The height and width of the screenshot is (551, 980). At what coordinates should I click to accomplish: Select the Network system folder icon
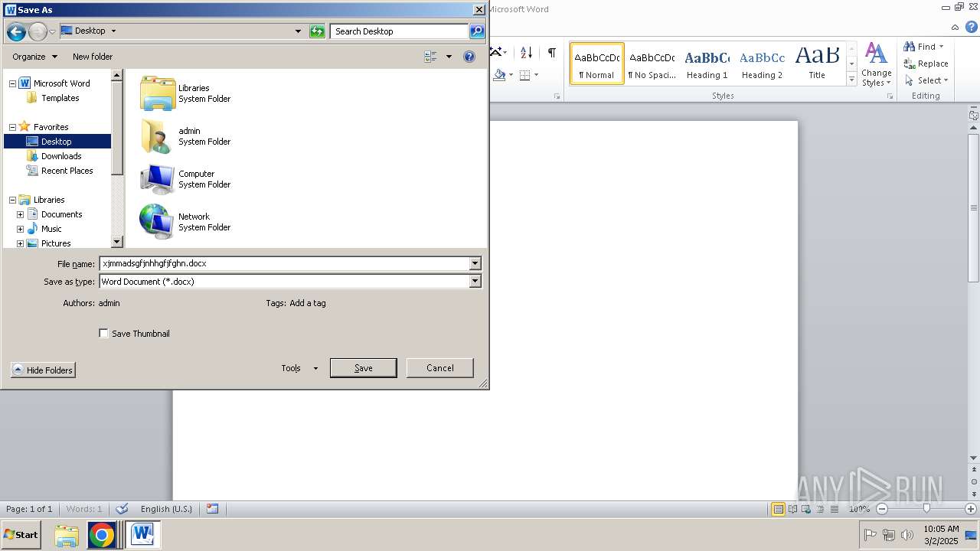158,222
